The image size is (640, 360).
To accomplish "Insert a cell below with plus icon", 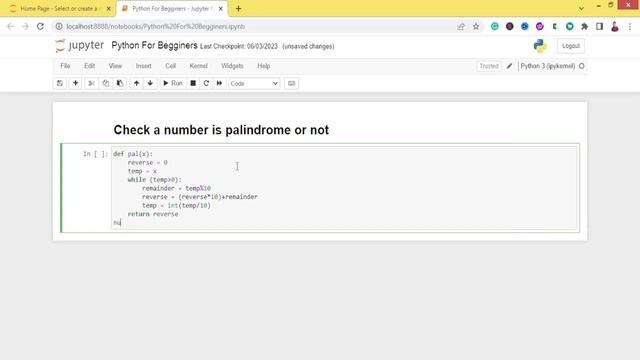I will [76, 83].
